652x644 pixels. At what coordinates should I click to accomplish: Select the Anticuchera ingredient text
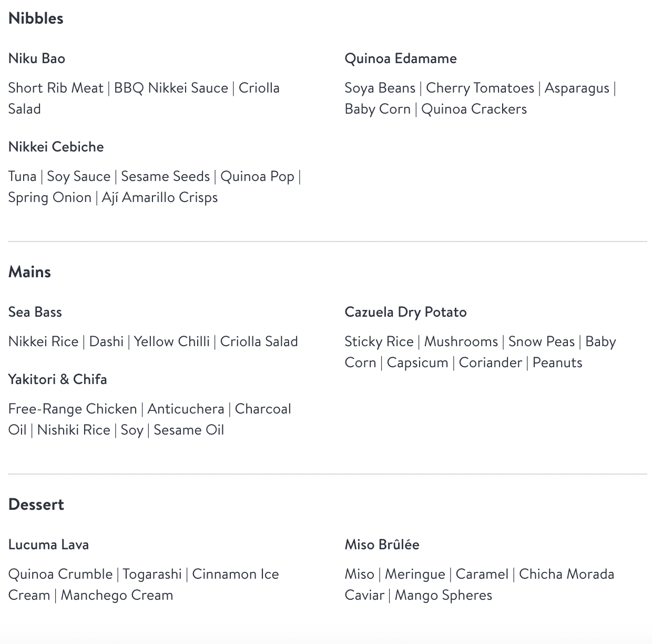[186, 409]
